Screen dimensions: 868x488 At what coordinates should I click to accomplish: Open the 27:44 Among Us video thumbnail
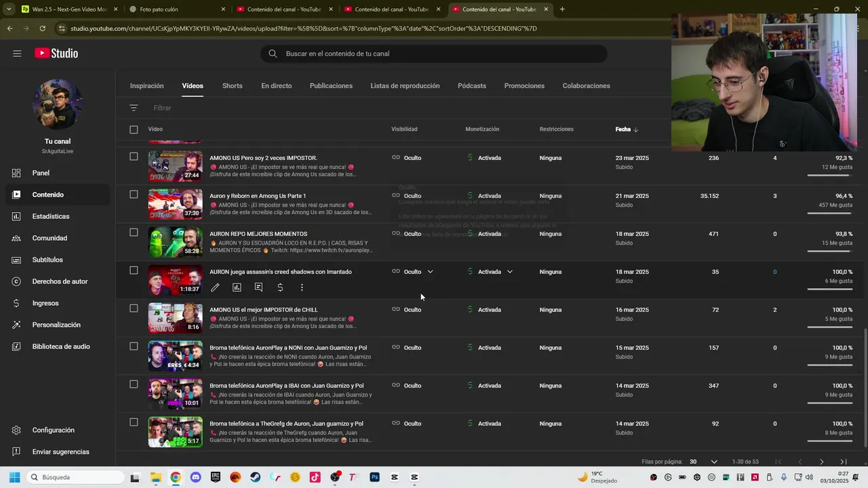tap(175, 166)
